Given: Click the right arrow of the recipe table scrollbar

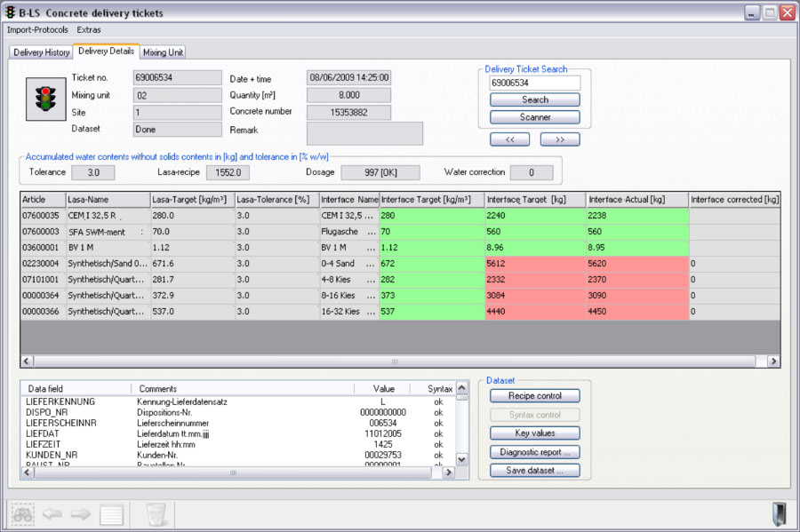Looking at the screenshot, I should (773, 361).
